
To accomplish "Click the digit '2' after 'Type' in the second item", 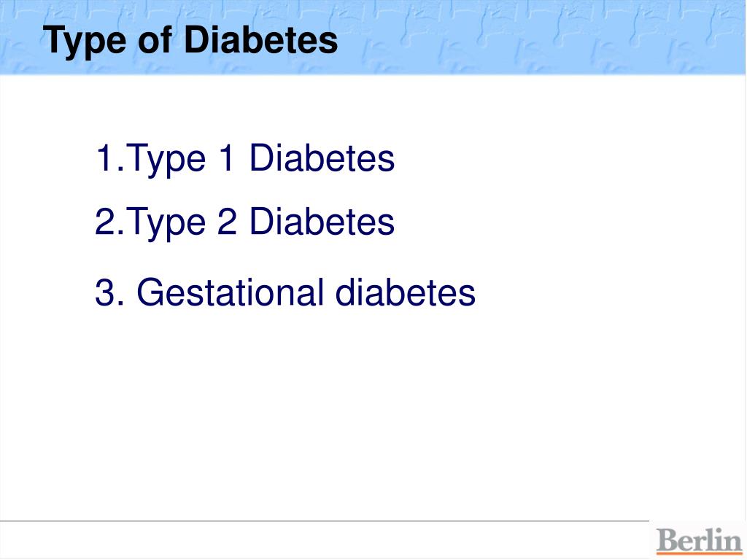I will pos(227,221).
